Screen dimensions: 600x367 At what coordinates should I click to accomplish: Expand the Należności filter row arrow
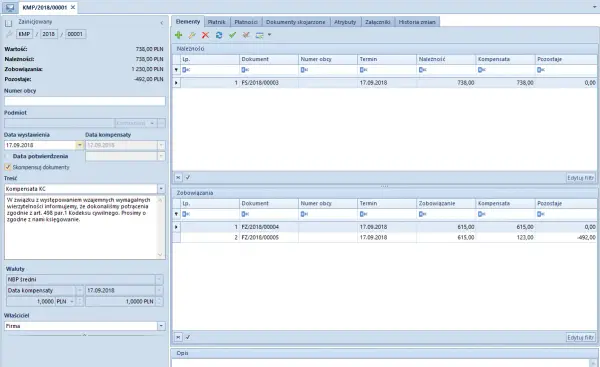(176, 70)
